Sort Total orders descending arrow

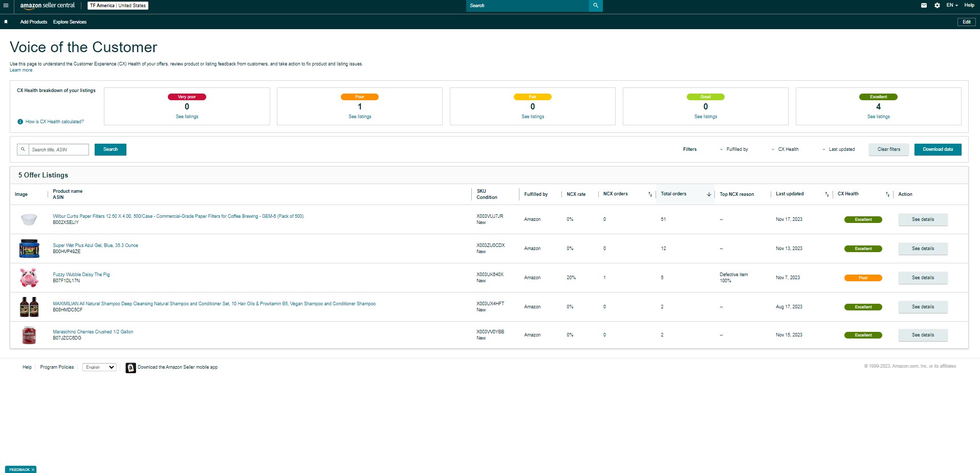pyautogui.click(x=709, y=194)
